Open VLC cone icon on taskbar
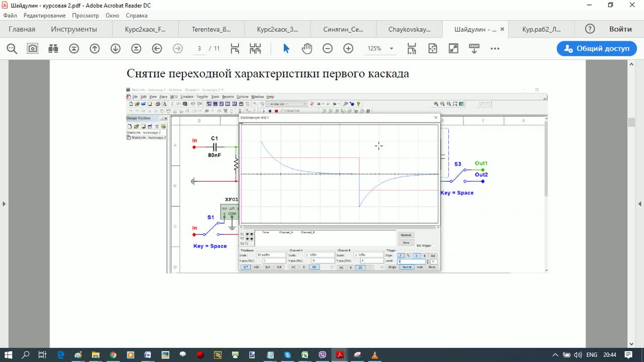Viewport: 644px width, 362px height. 374,354
